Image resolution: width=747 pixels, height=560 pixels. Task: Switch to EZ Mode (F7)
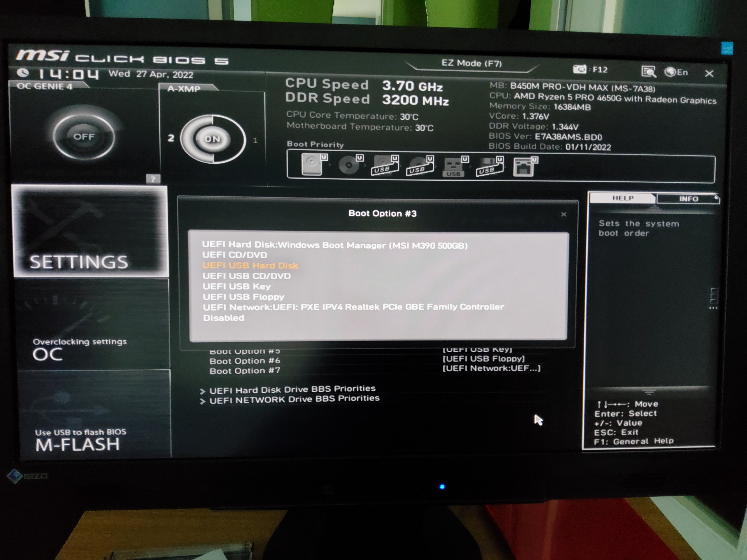pos(471,63)
